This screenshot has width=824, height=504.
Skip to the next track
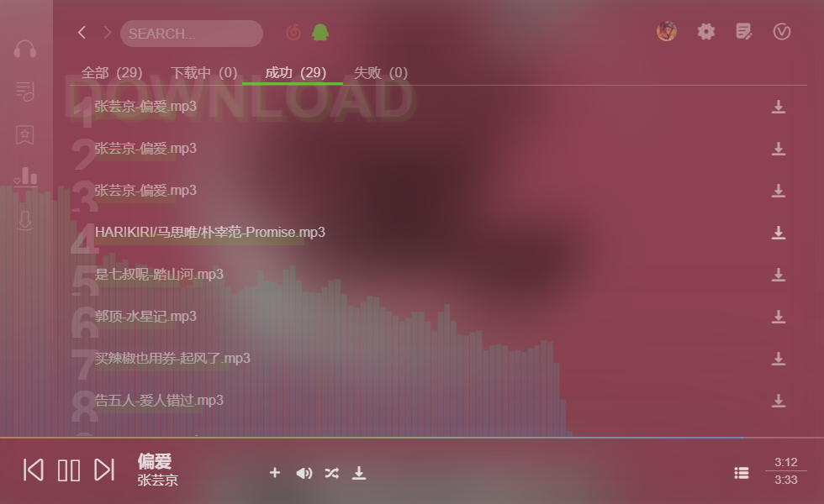104,470
